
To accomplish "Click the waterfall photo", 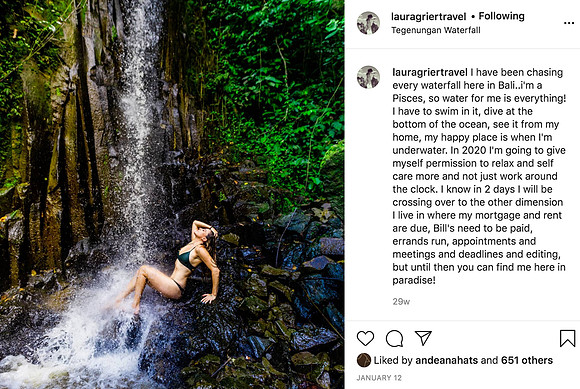I will tap(172, 194).
